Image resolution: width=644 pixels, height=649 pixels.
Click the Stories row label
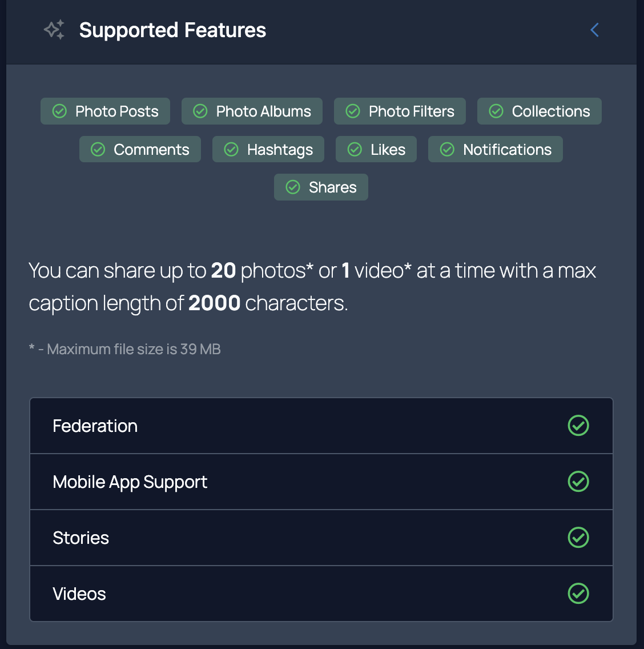[x=80, y=538]
